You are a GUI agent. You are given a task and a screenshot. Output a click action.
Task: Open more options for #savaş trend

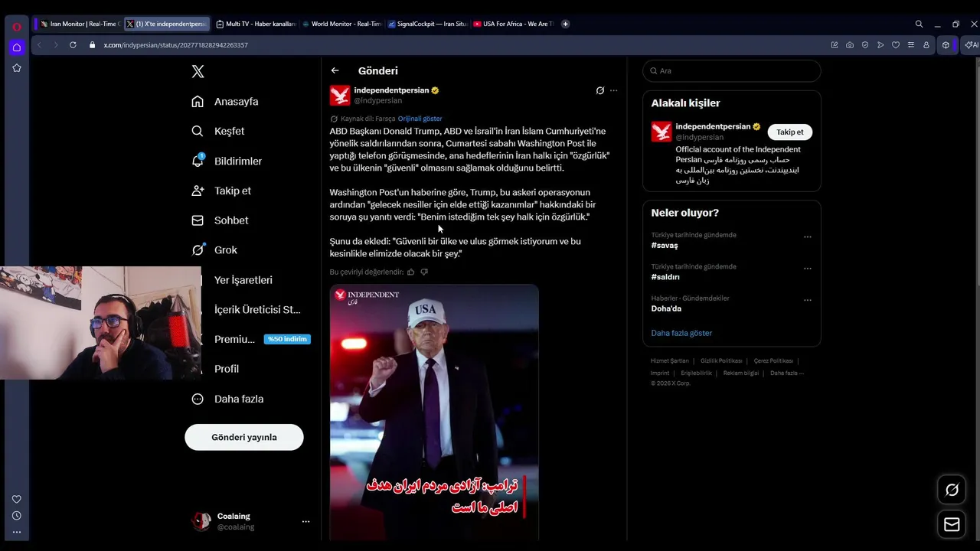coord(807,237)
